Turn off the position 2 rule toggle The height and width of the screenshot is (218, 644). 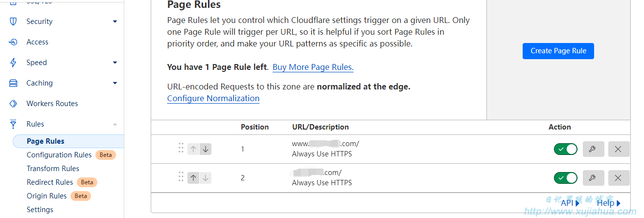[x=565, y=178]
